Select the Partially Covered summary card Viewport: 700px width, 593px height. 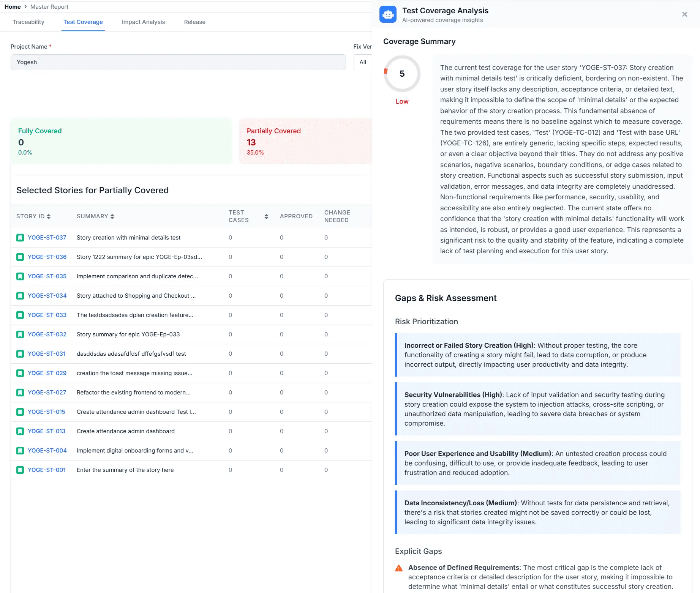coord(305,141)
